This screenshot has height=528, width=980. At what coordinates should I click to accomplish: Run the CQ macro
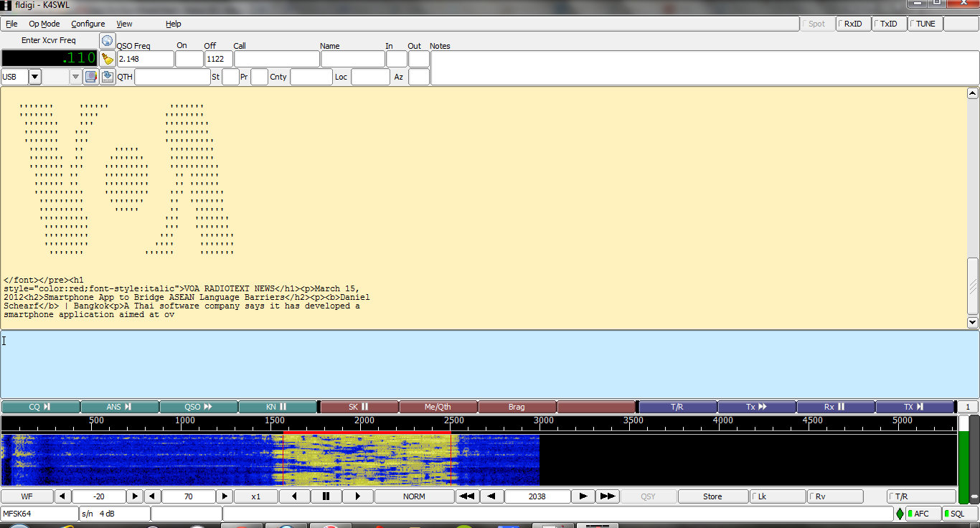40,407
